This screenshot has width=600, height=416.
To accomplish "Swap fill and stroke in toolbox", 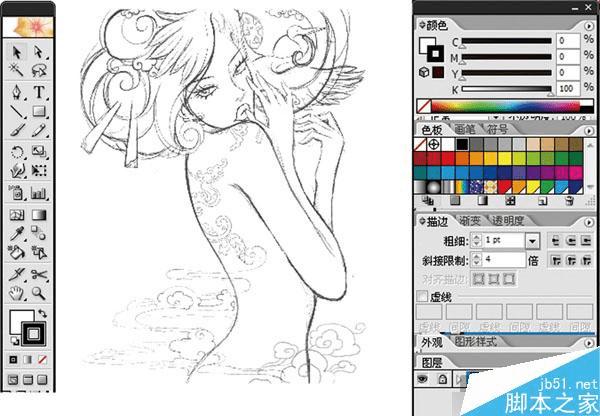I will coord(42,313).
